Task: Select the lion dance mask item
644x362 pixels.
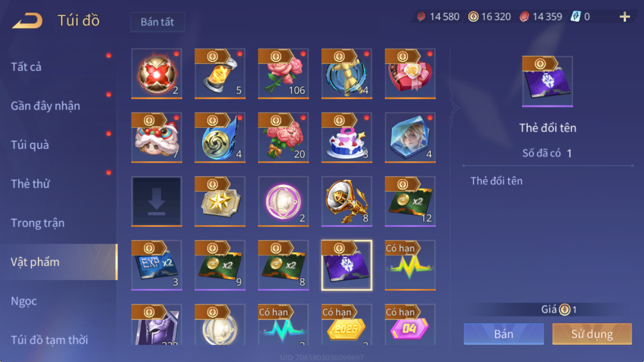Action: tap(156, 137)
